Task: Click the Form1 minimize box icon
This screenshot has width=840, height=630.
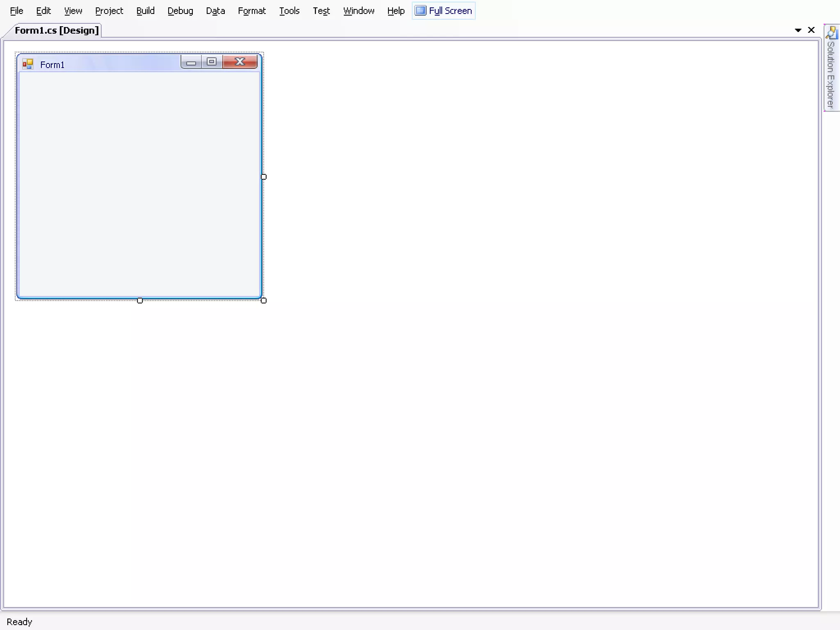Action: [191, 62]
